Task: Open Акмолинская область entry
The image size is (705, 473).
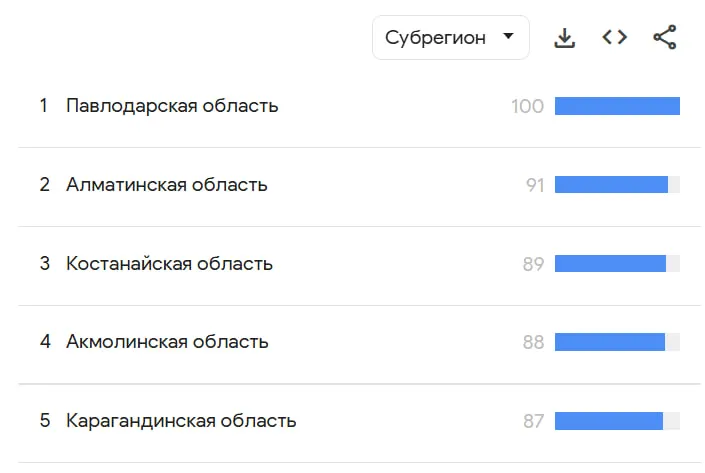Action: [x=167, y=342]
